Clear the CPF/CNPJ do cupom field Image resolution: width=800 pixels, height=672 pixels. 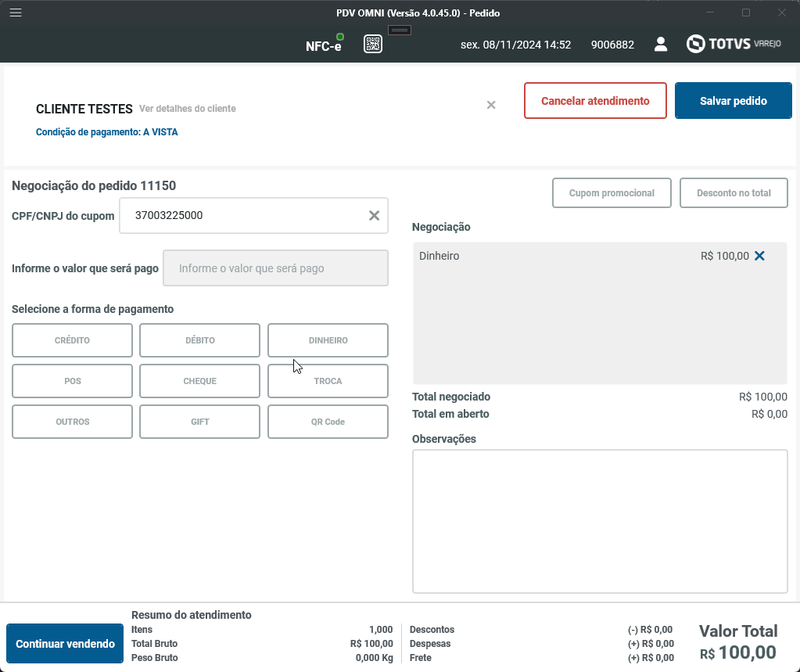point(374,216)
